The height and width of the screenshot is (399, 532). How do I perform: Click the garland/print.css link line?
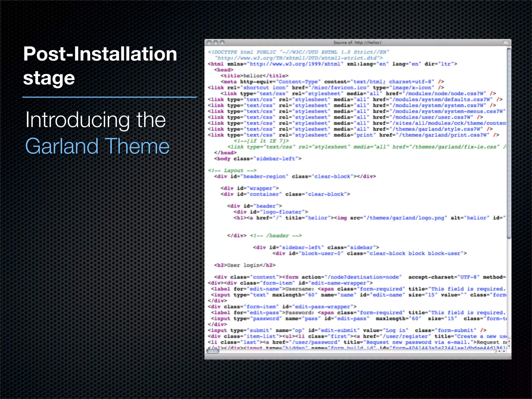[353, 135]
